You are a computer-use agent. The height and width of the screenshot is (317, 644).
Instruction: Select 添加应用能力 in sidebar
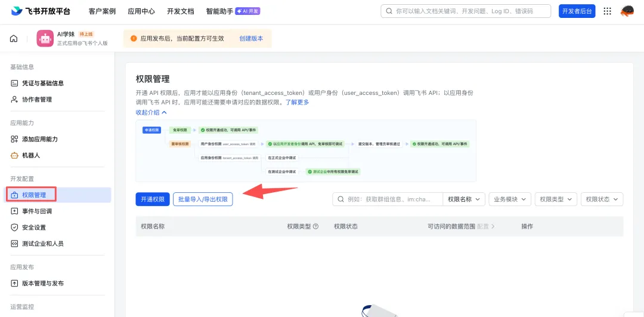point(58,139)
